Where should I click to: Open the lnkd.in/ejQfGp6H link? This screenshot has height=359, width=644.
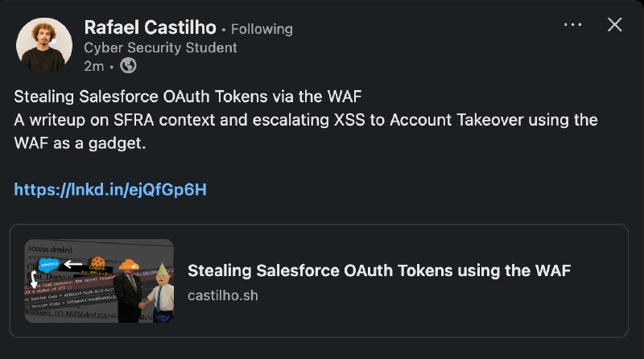(110, 190)
